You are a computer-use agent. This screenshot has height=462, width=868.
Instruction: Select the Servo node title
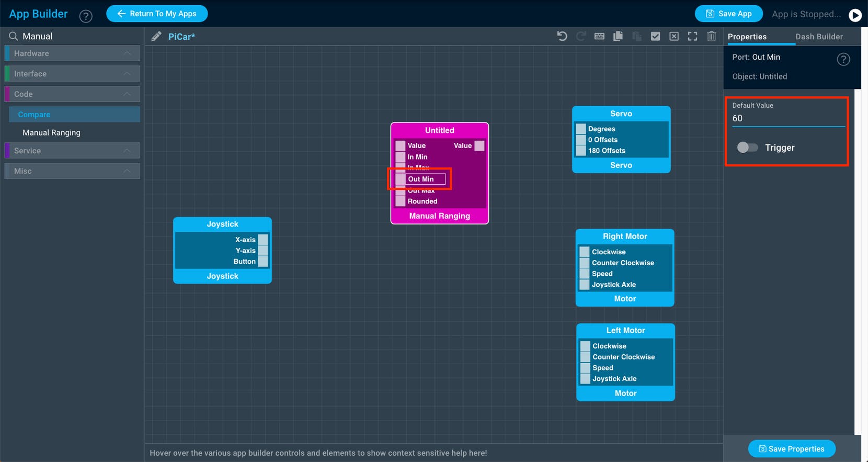coord(621,114)
